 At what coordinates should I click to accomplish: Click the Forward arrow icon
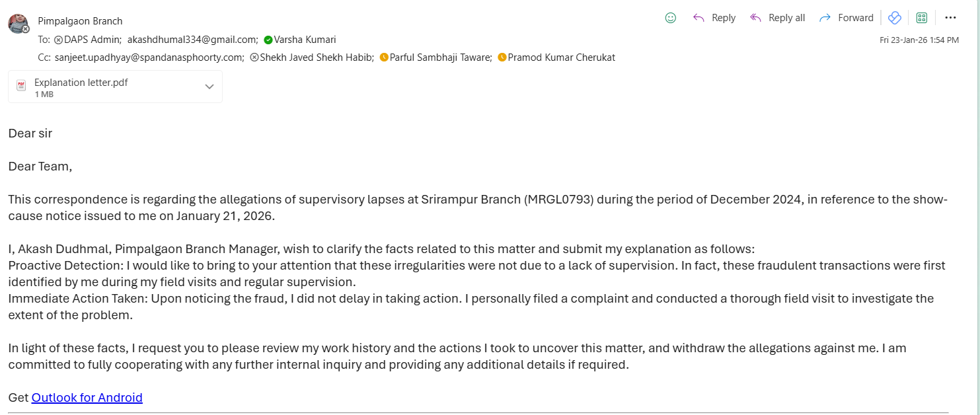tap(825, 18)
